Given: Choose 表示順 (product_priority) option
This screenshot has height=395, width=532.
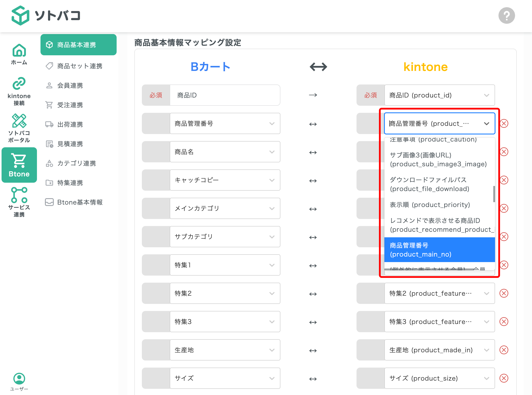Looking at the screenshot, I should click(x=430, y=205).
